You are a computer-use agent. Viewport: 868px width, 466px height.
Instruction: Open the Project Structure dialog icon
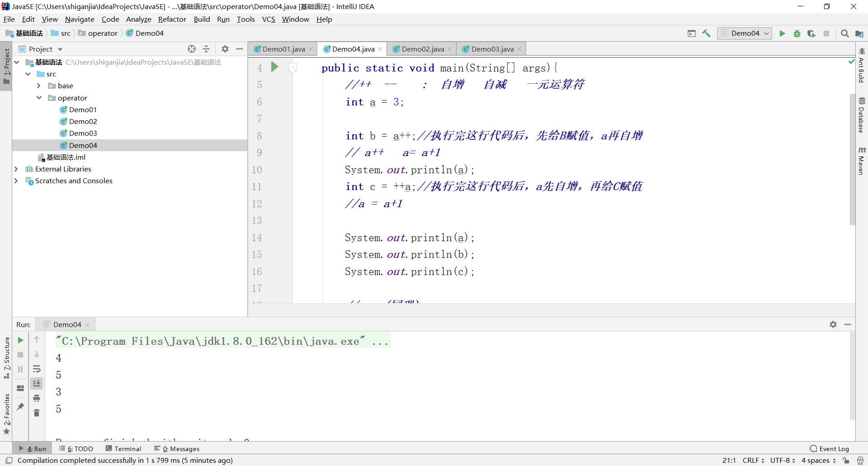(859, 33)
